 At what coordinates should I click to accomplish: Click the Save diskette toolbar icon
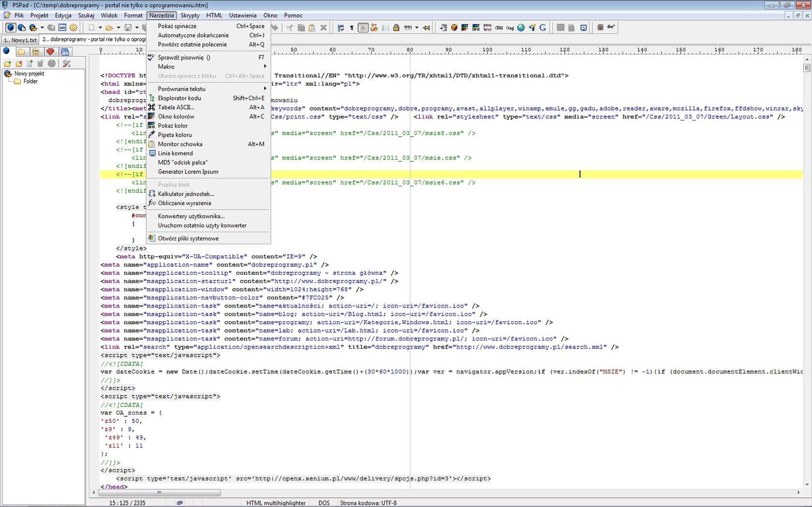128,28
